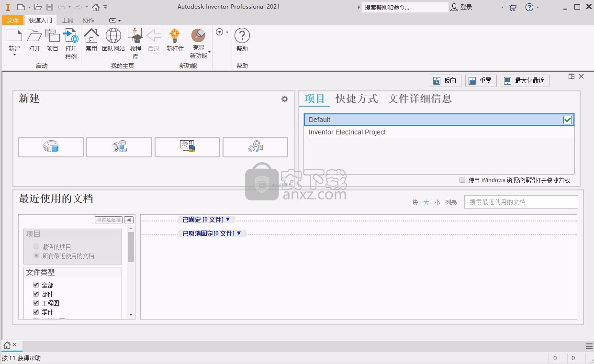
Task: Select the 项目 tab in right panel
Action: 314,99
